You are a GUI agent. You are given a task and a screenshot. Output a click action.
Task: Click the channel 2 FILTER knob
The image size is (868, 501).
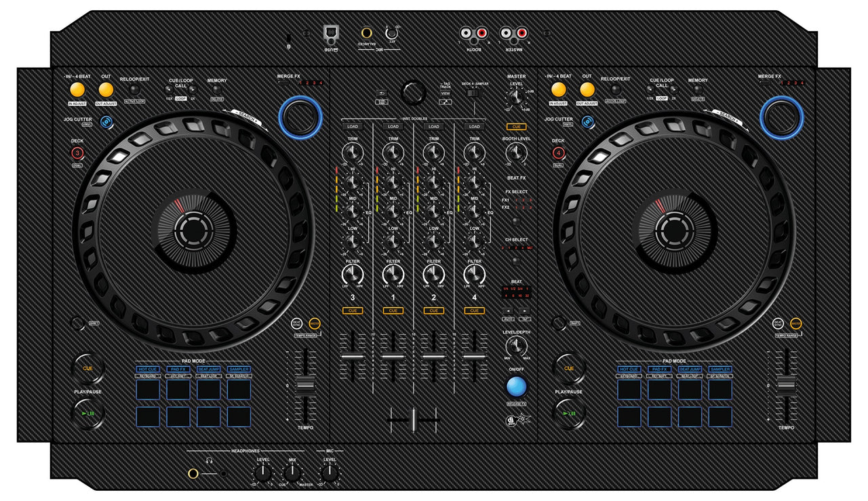(x=433, y=274)
